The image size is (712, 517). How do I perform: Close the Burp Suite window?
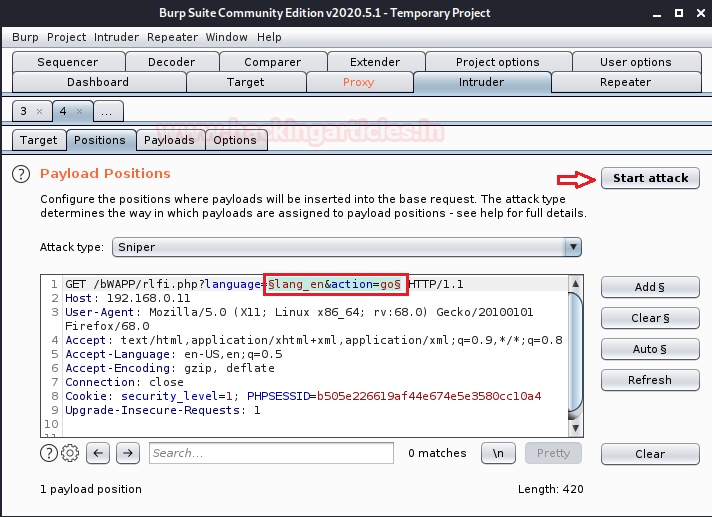coord(701,13)
